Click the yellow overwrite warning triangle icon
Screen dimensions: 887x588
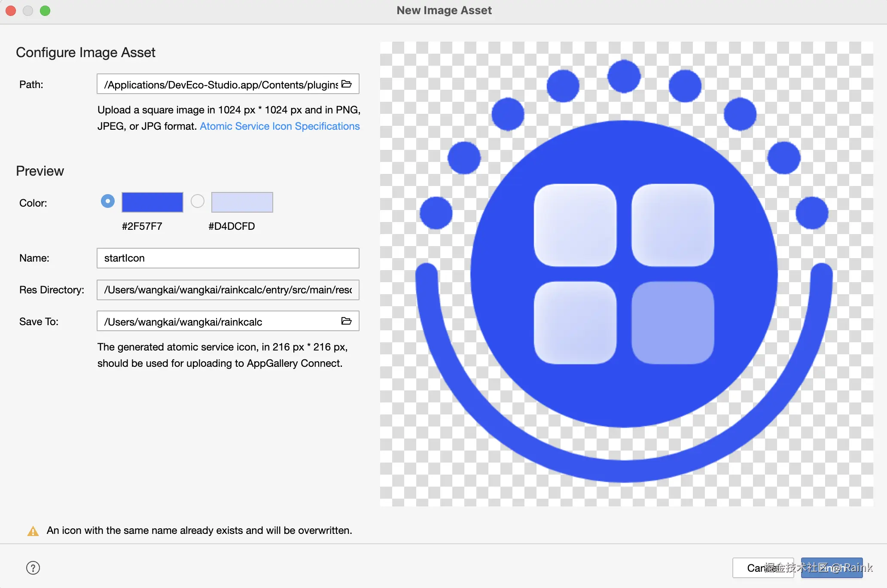33,531
